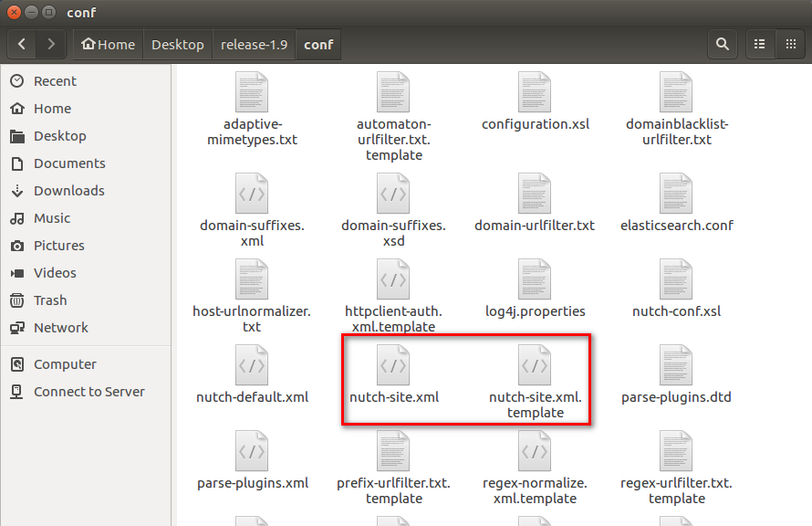Go back with the left arrow button
This screenshot has height=526, width=812.
pos(22,45)
